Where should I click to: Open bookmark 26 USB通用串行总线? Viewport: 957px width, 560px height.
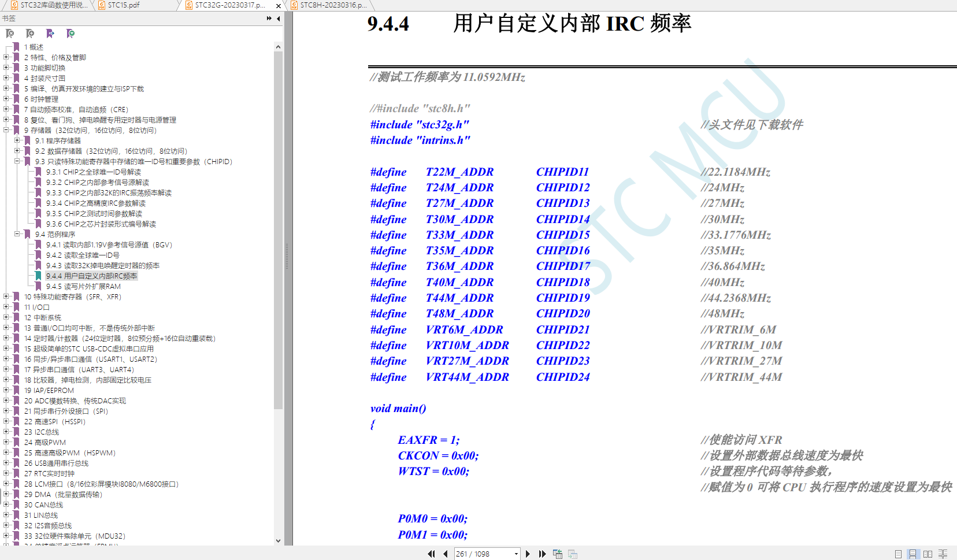(57, 463)
